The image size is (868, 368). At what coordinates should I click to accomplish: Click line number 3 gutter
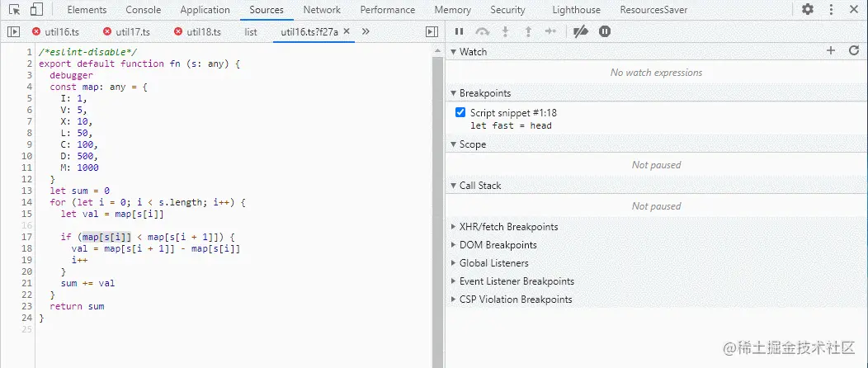30,75
